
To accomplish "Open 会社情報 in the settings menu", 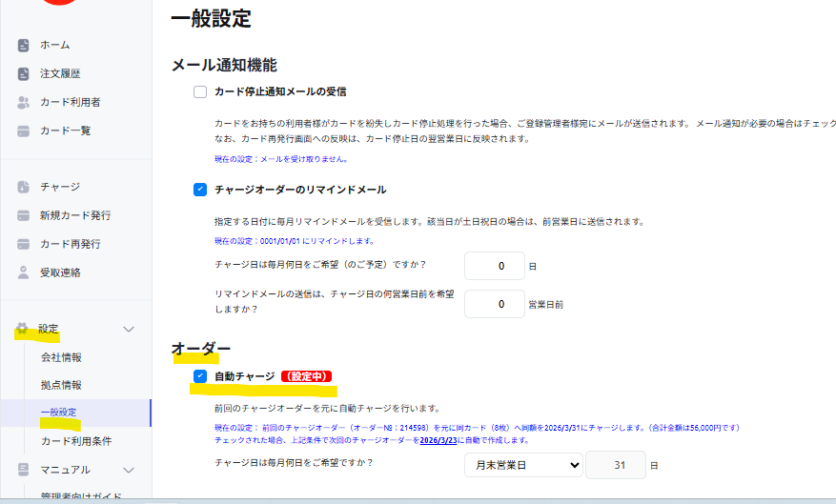I will click(61, 357).
